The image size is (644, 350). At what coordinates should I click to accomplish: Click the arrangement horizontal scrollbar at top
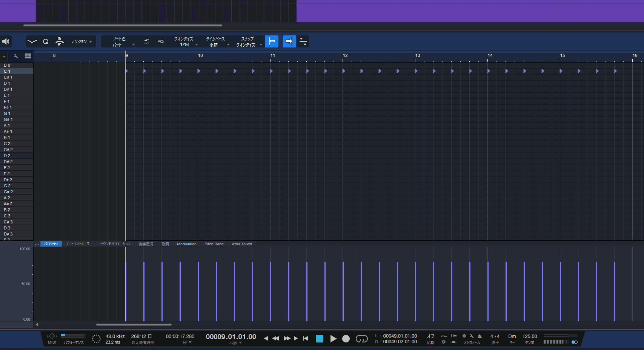click(123, 26)
